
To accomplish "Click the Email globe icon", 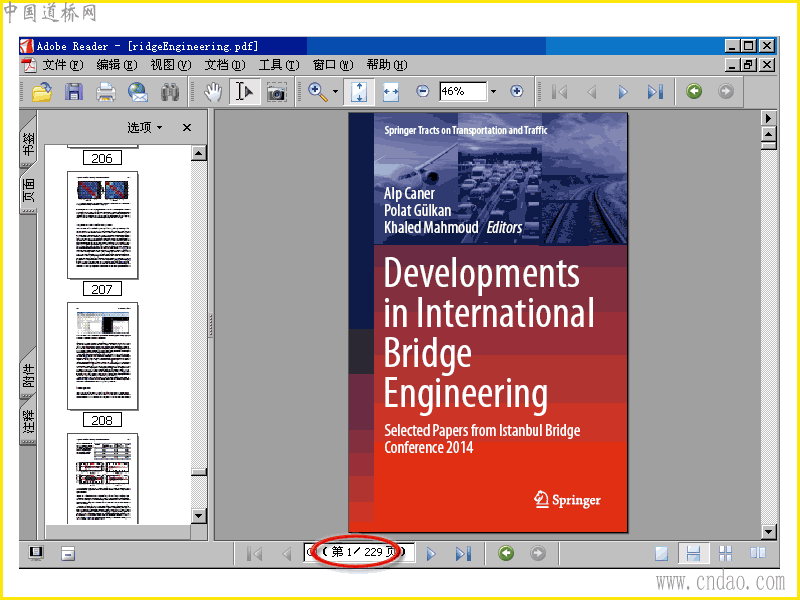I will click(x=138, y=92).
